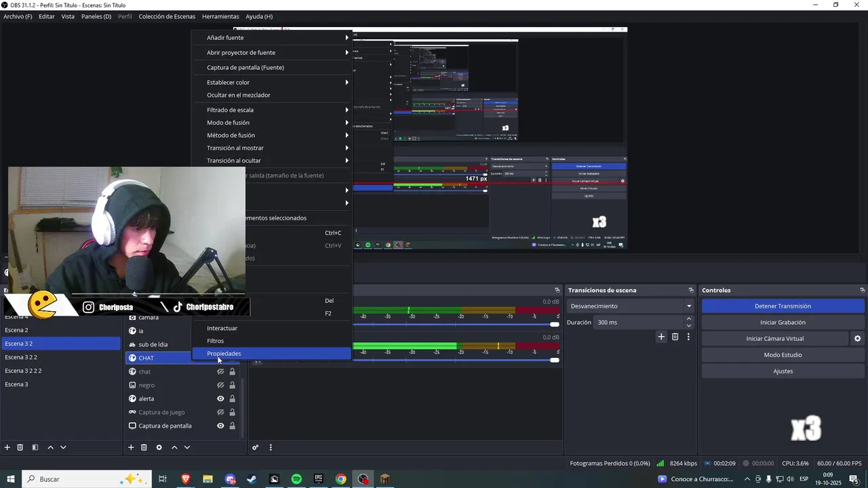Add a new scene with the plus icon
868x488 pixels.
coord(7,447)
